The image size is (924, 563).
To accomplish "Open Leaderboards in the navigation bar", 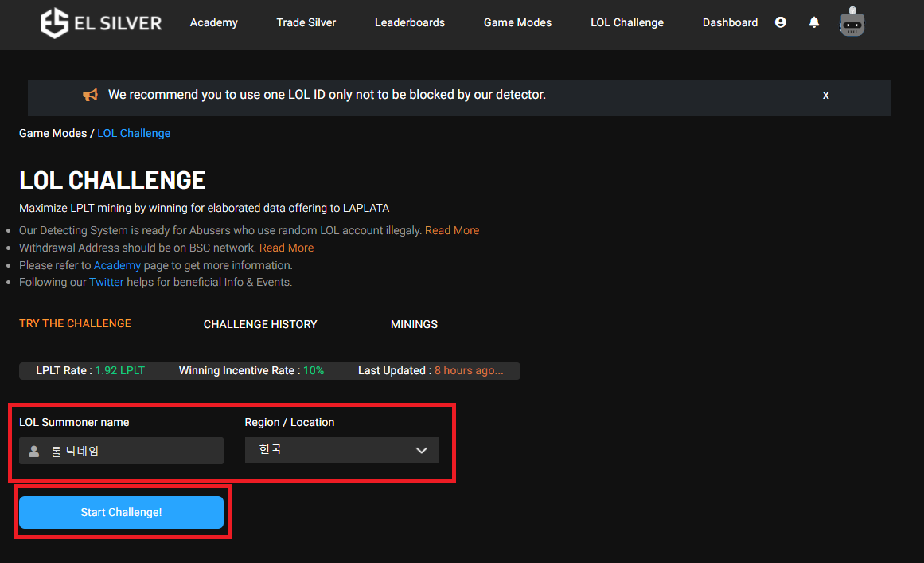I will point(410,22).
